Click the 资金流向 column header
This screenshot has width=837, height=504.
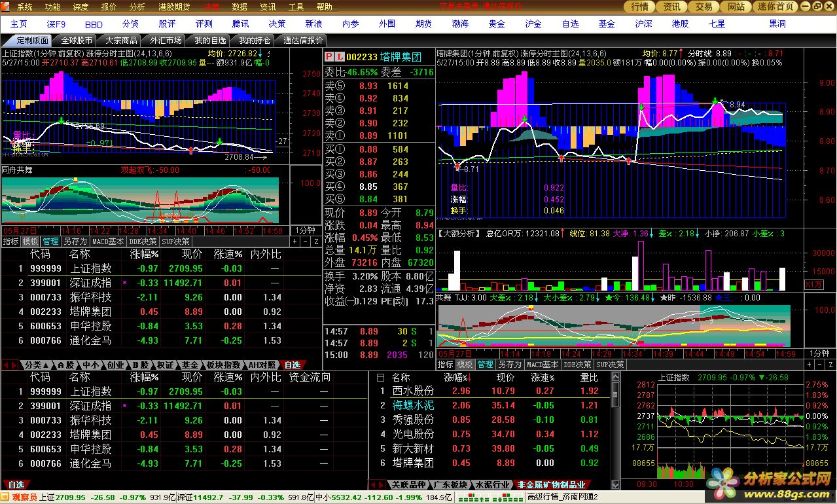[310, 377]
